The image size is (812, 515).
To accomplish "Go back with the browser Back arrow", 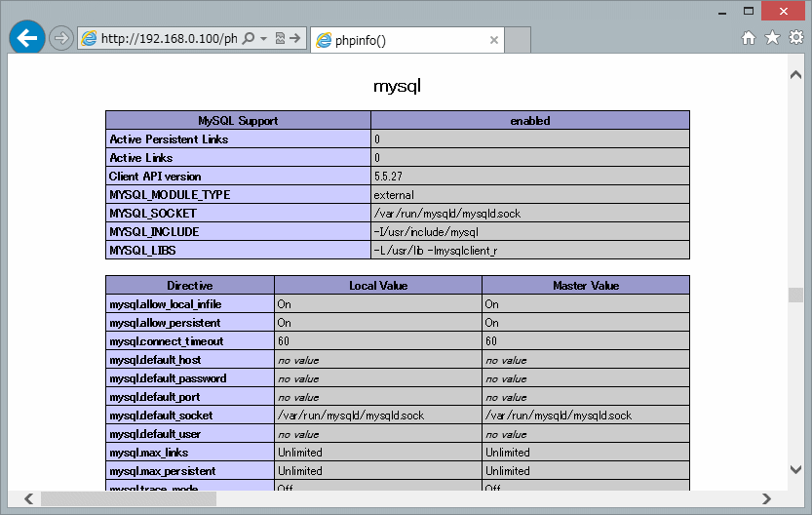I will (27, 38).
